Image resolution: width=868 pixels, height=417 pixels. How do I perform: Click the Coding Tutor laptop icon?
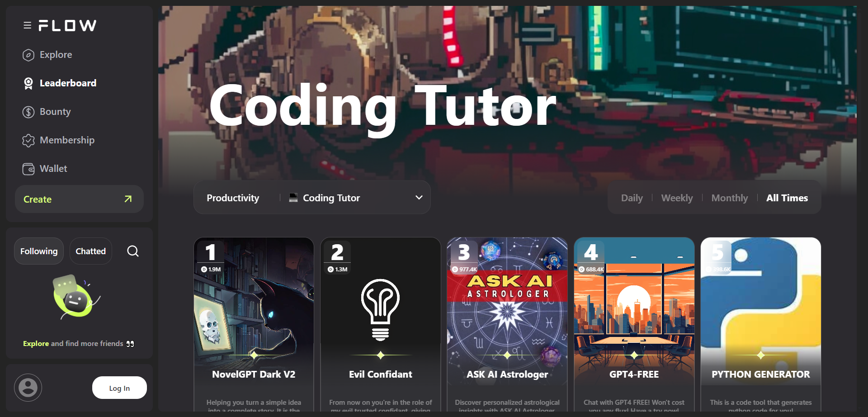click(293, 198)
